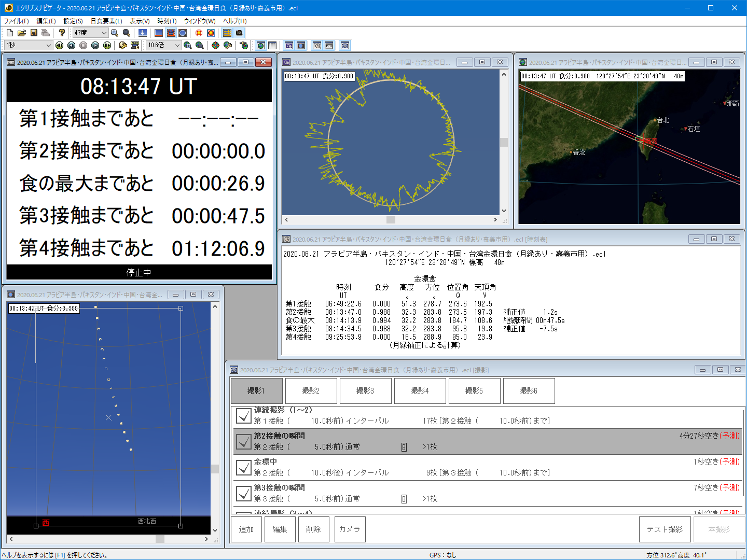Click sky view vertical scrollbar thumb
747x560 pixels.
(215, 469)
